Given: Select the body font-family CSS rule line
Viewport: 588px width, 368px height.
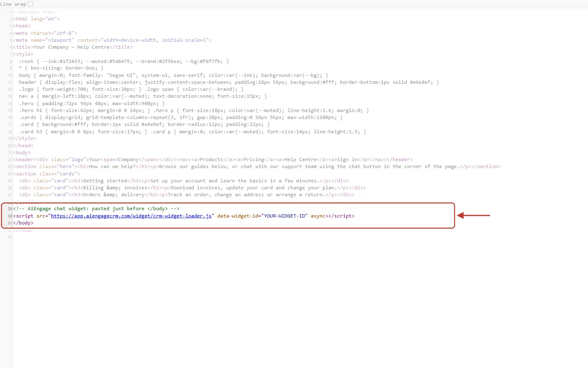Looking at the screenshot, I should coord(174,75).
